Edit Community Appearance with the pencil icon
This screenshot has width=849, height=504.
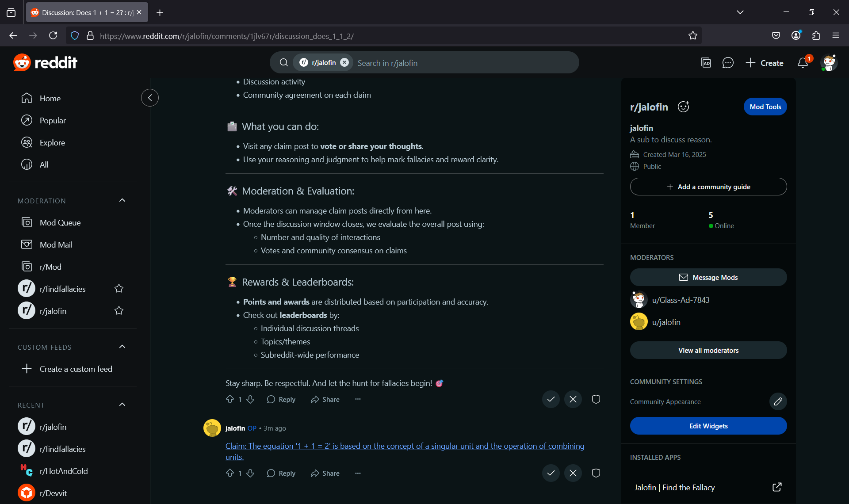[x=778, y=401]
